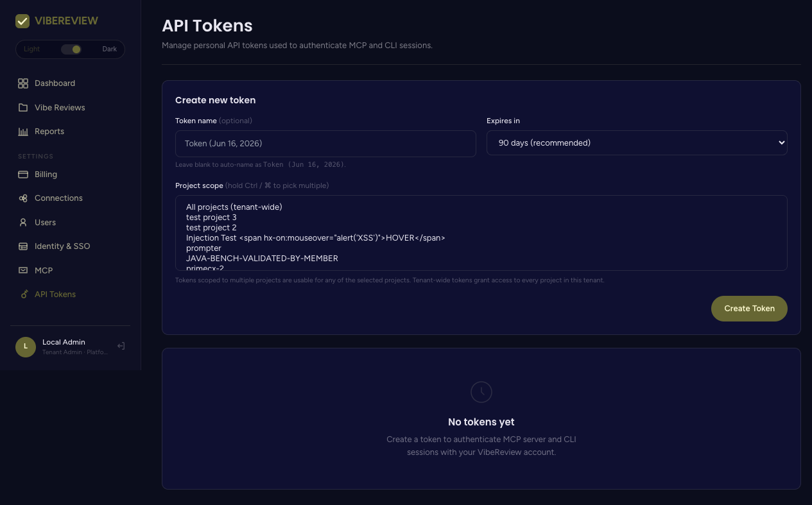Screen dimensions: 812x505
Task: Open the Expires in dropdown
Action: pyautogui.click(x=637, y=143)
